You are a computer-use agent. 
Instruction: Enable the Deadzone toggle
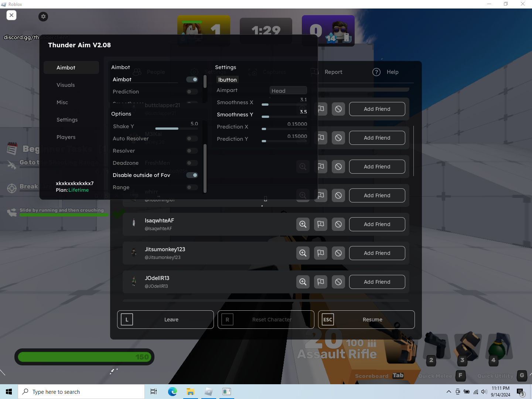(x=192, y=163)
